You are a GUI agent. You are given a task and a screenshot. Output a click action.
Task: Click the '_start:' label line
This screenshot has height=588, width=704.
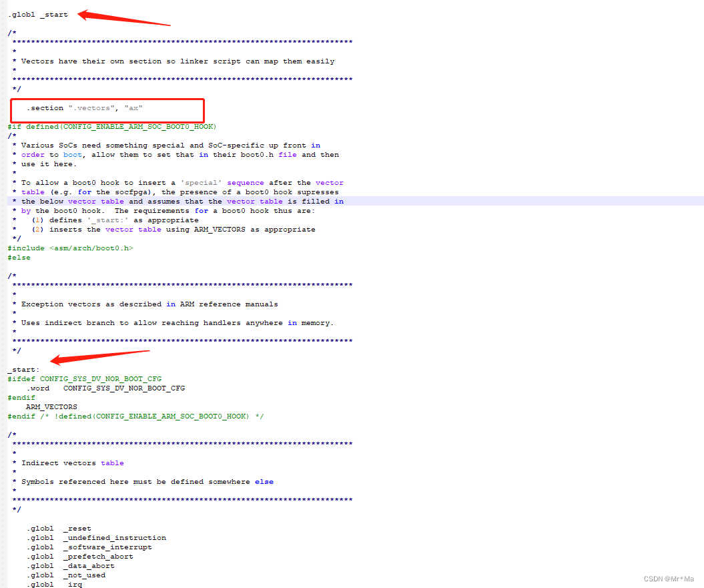(x=24, y=370)
